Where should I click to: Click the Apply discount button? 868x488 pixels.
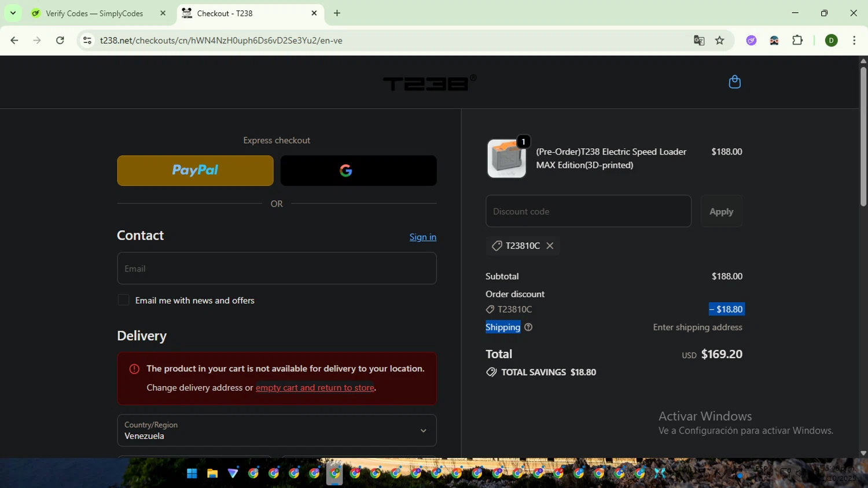(721, 211)
